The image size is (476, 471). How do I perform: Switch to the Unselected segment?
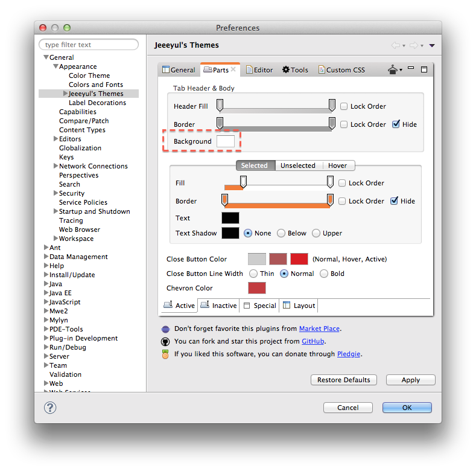point(298,165)
